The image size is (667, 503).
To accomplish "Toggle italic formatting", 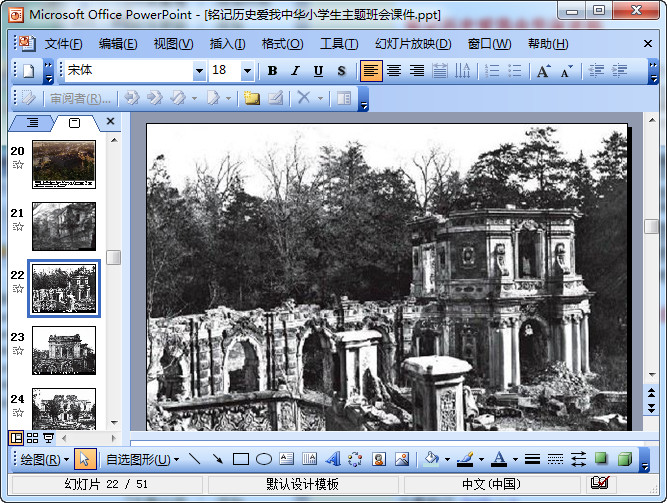I will pyautogui.click(x=295, y=71).
